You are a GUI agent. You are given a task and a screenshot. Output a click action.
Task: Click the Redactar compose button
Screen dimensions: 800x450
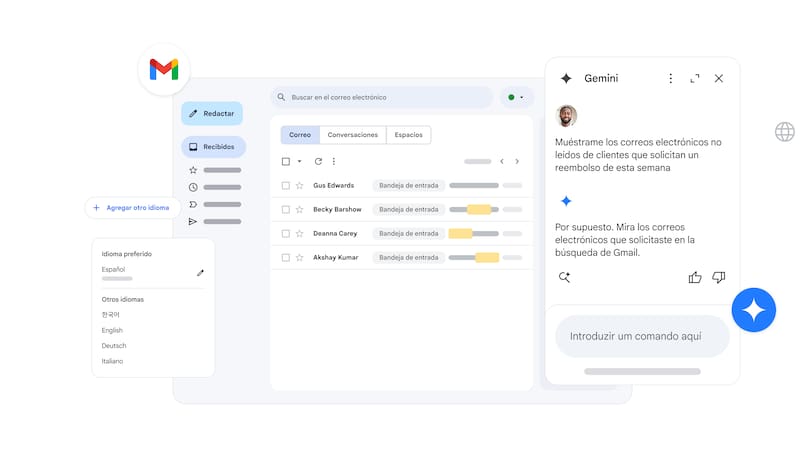(212, 114)
